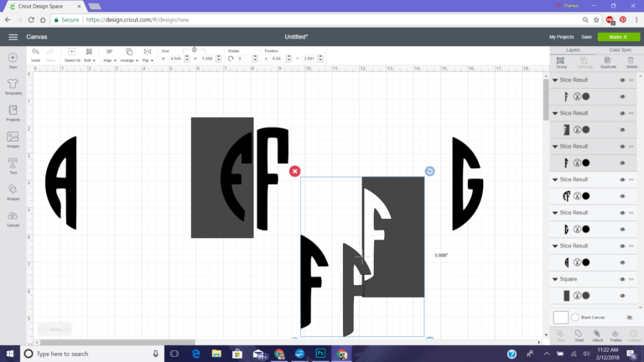Open the Shapes tool

[x=13, y=191]
